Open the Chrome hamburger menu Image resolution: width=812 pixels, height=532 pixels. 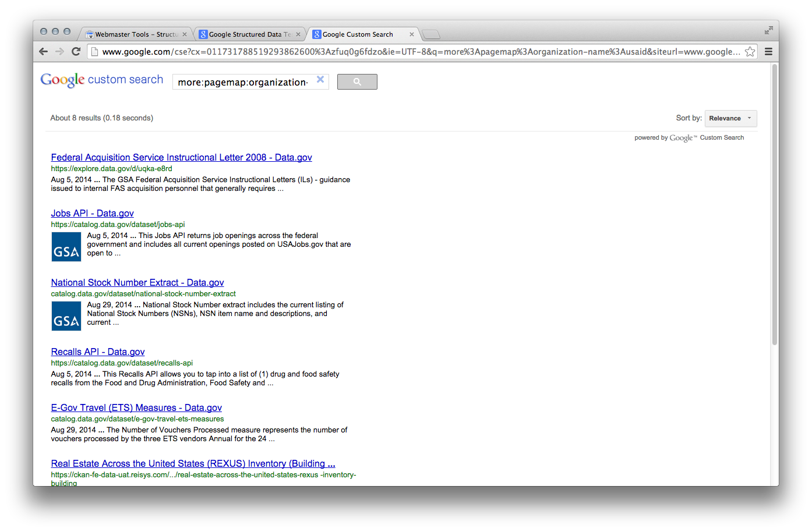point(768,52)
